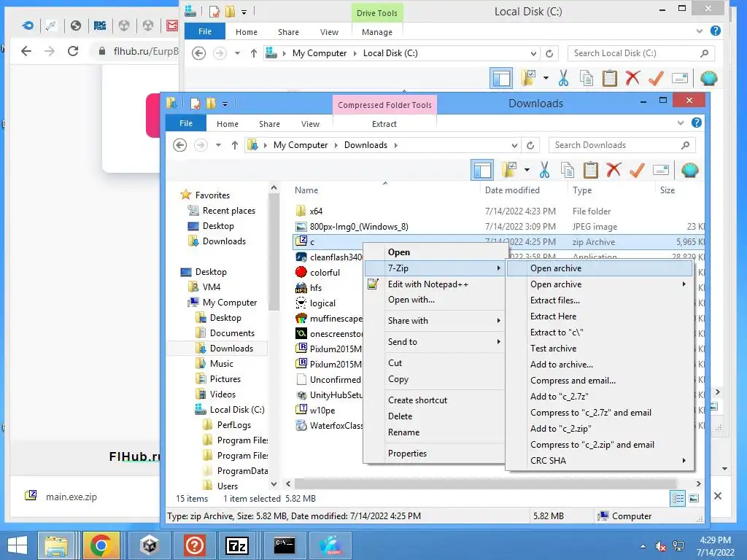Go back in Chrome browser
This screenshot has height=560, width=747.
[26, 51]
